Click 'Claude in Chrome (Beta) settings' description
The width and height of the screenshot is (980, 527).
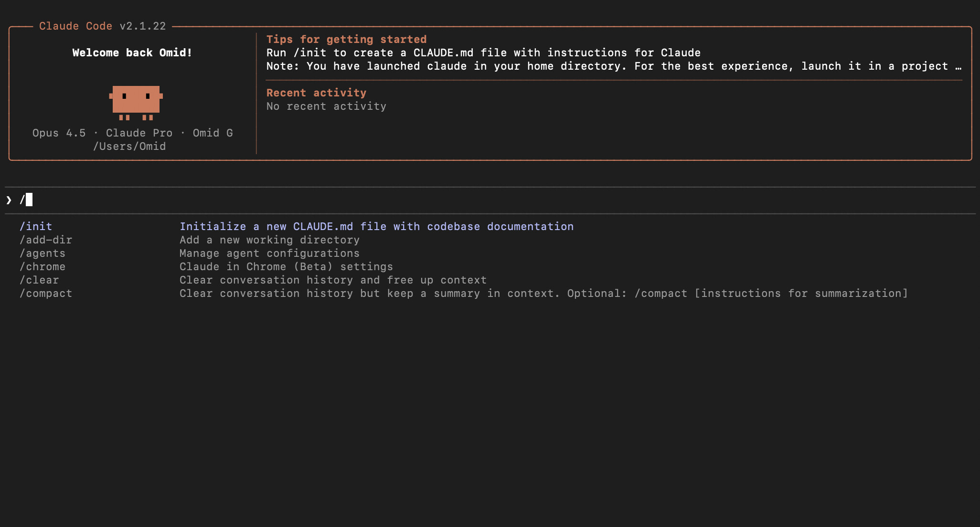(x=286, y=266)
